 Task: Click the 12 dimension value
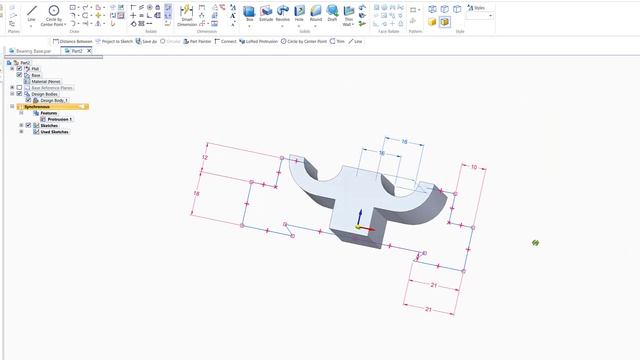(x=205, y=157)
